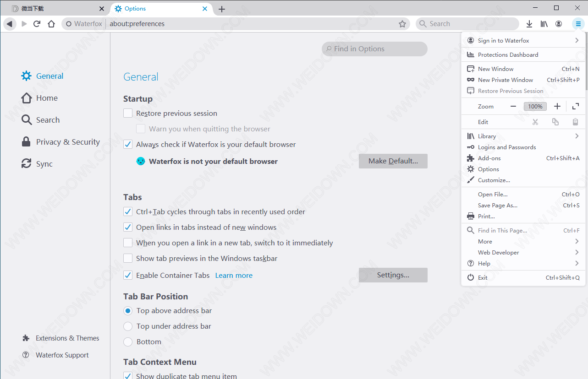Expand Sign in to Waterfox submenu

[x=523, y=40]
